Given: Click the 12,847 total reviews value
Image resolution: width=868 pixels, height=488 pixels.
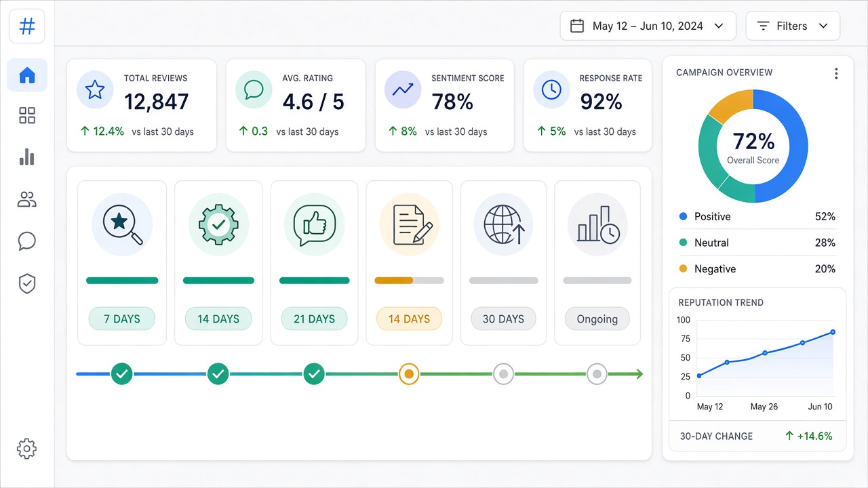Looking at the screenshot, I should tap(157, 102).
